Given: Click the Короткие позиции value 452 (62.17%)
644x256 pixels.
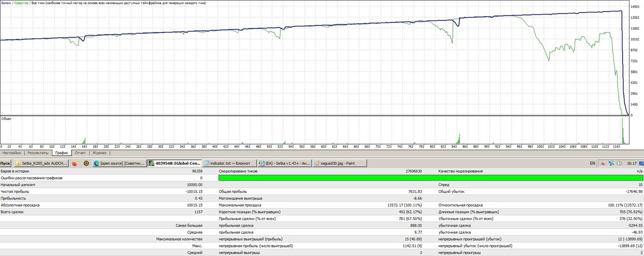Looking at the screenshot, I should tap(410, 212).
